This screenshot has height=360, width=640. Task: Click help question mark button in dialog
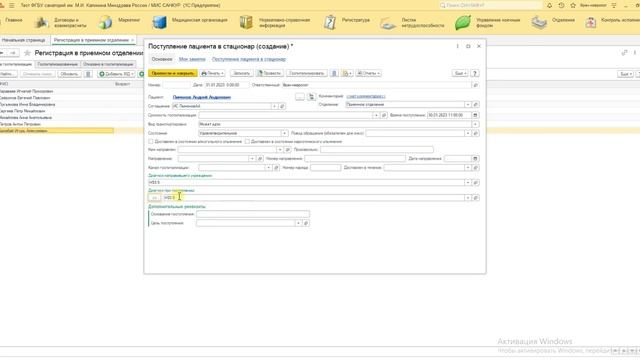click(x=475, y=73)
